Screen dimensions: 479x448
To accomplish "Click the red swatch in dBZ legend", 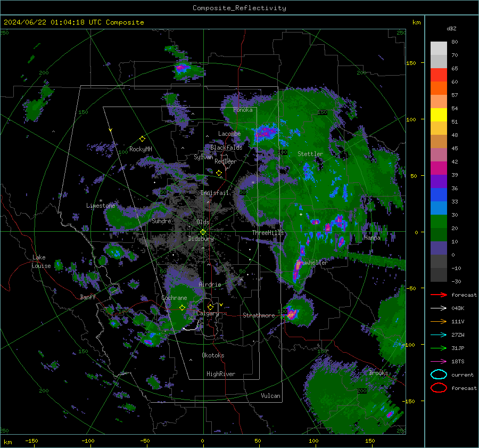I will [439, 75].
